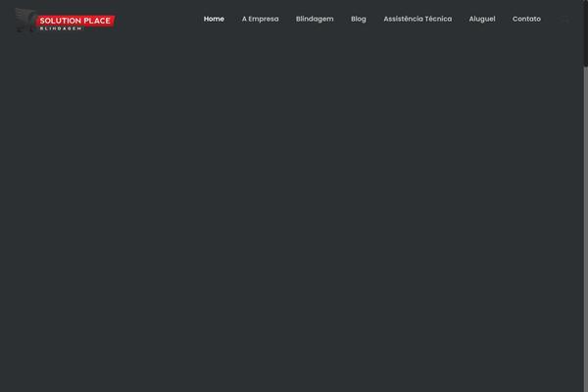Click the eagle emblem beside the logo
Screen dimensions: 588x392
25,21
